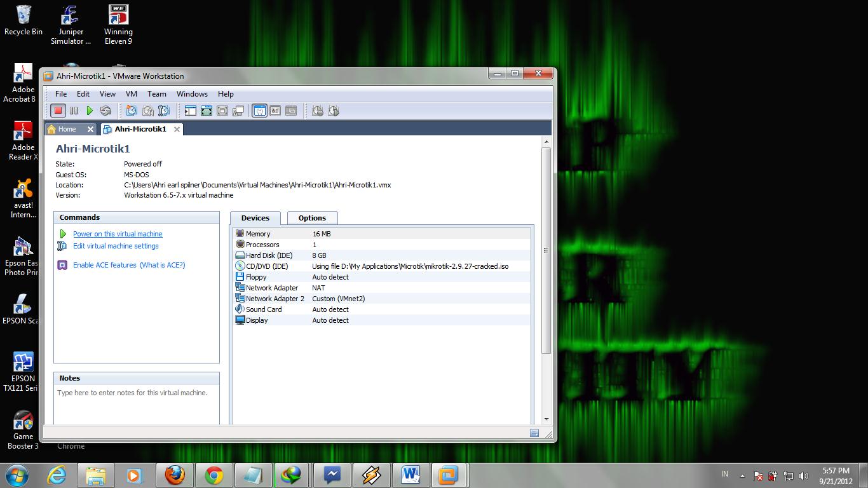Open the Game Booster 3 desktop icon

23,430
